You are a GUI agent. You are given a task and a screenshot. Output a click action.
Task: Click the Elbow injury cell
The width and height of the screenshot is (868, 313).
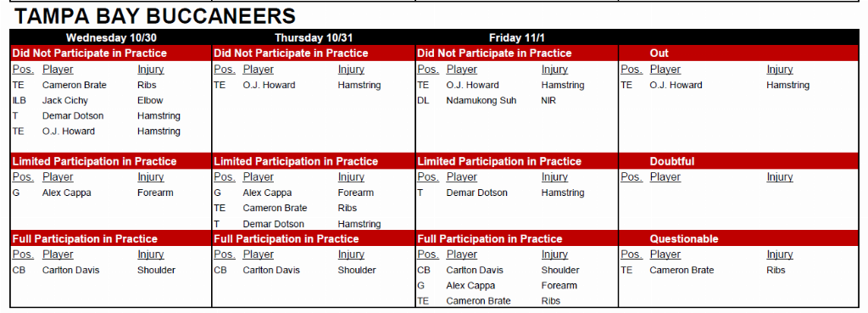pos(149,101)
